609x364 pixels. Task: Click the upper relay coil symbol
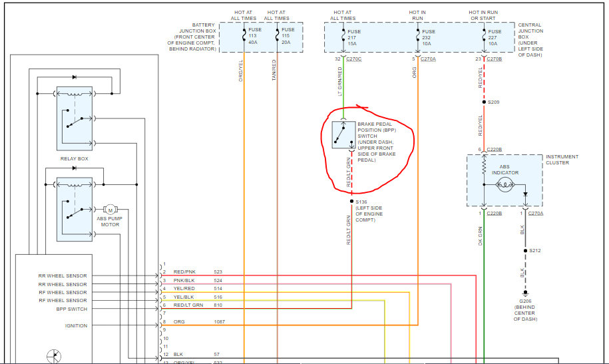point(74,94)
